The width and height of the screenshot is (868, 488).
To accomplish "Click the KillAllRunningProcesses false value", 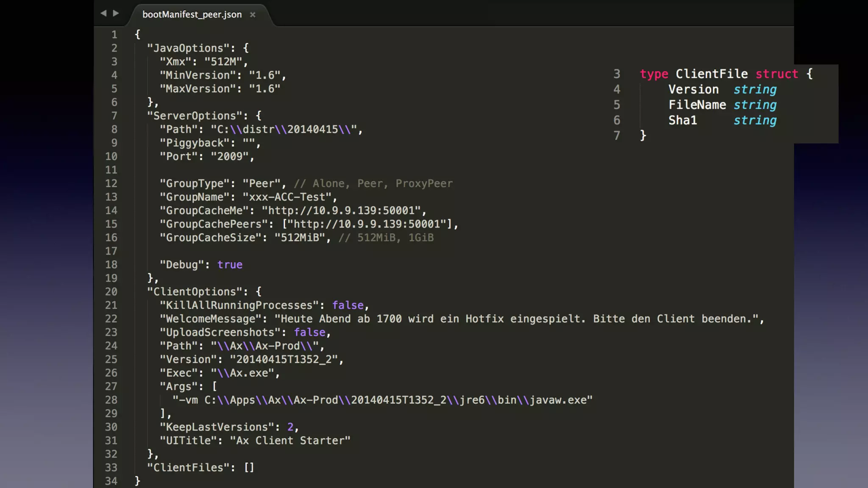I will pyautogui.click(x=348, y=305).
